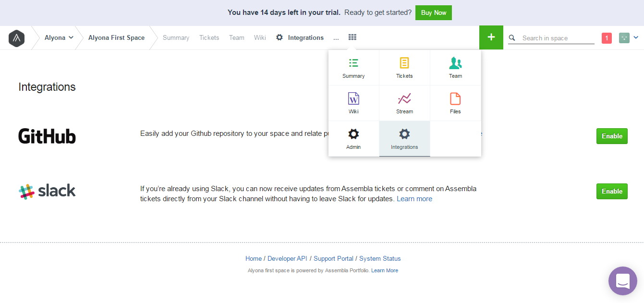Select Integrations in the grid menu

(404, 139)
